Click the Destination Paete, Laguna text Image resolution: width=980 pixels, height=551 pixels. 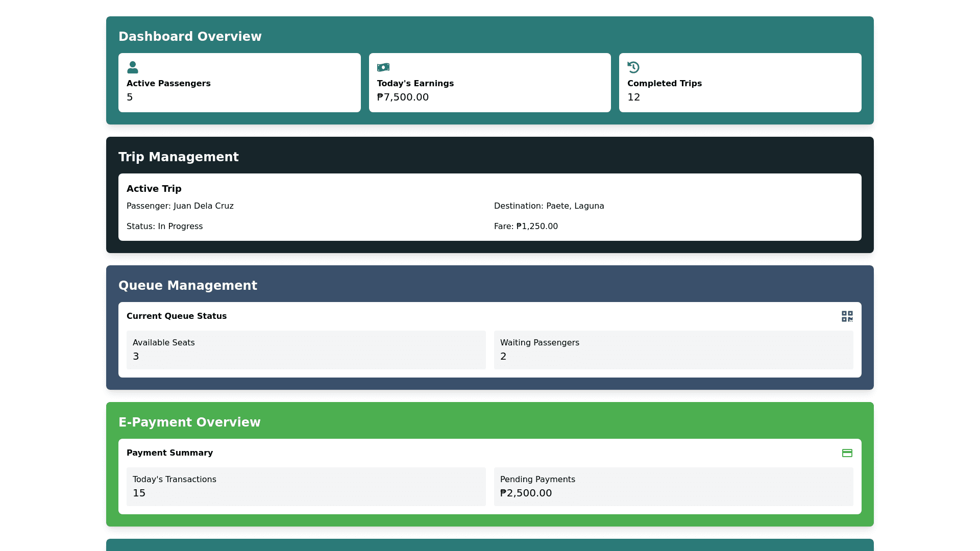coord(549,206)
